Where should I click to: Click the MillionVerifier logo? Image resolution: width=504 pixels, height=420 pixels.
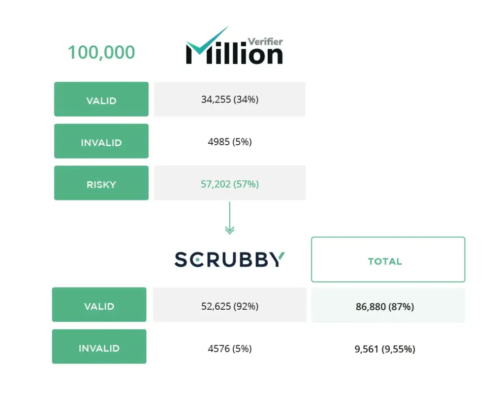[x=234, y=45]
